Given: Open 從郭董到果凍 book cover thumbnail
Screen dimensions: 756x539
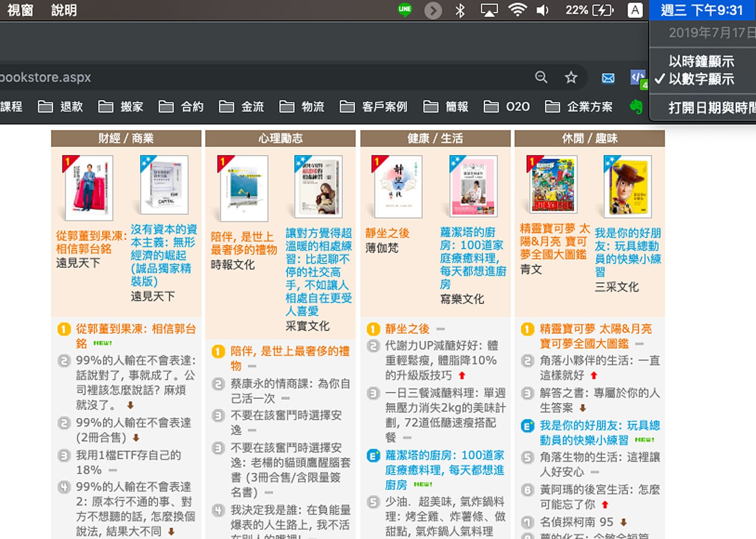Looking at the screenshot, I should click(89, 188).
